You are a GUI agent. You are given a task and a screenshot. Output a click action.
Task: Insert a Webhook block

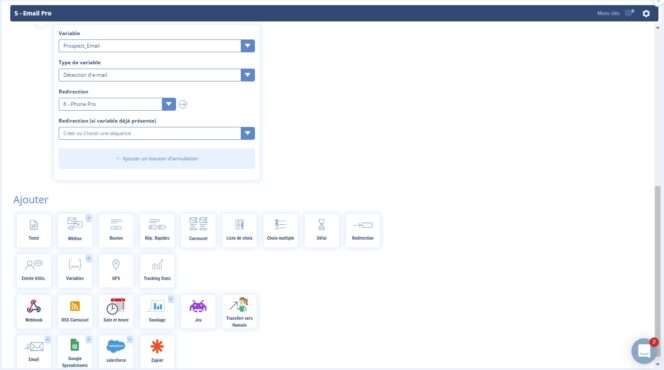[33, 312]
